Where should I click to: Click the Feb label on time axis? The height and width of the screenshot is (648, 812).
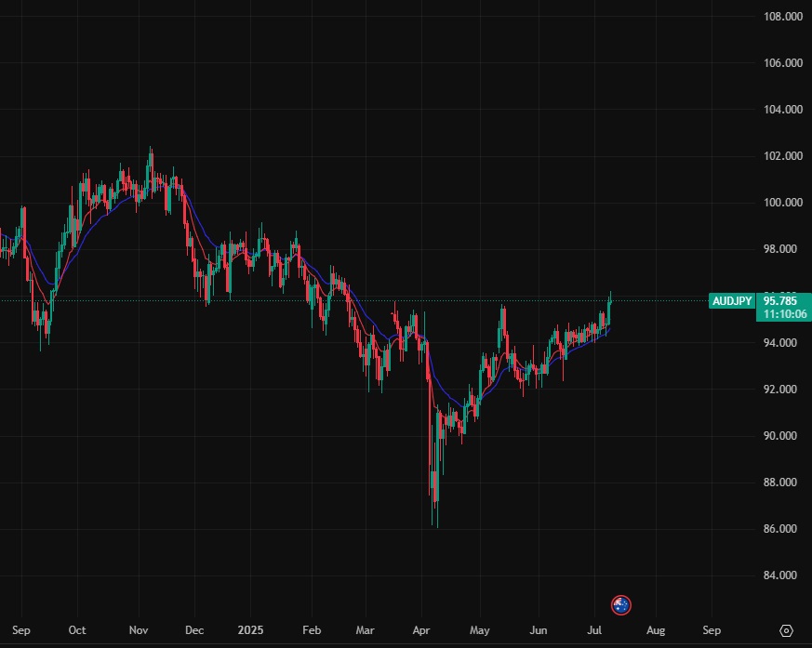click(x=312, y=630)
